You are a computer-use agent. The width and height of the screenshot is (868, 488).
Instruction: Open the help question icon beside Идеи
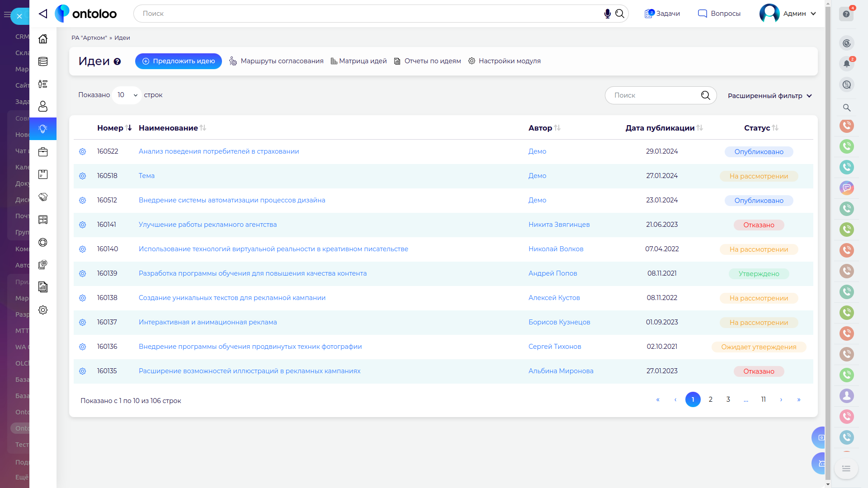tap(117, 62)
